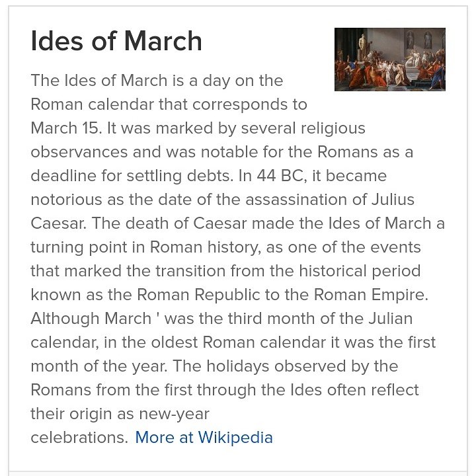476x476 pixels.
Task: Click the phrase 'Although March' in text
Action: (91, 319)
